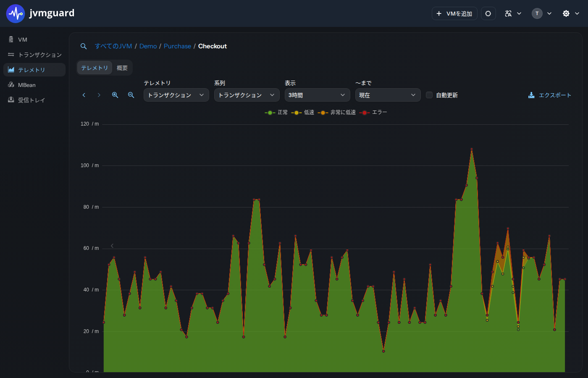The width and height of the screenshot is (588, 378).
Task: Navigate to Purchase breadcrumb
Action: click(x=177, y=46)
